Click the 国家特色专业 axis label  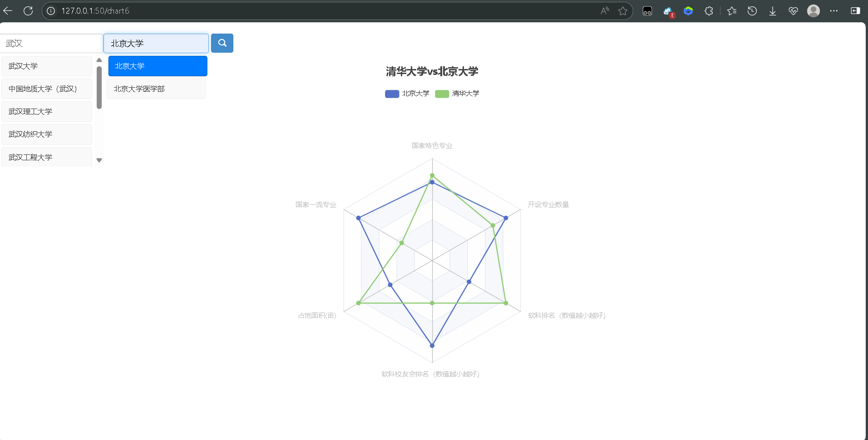(432, 145)
